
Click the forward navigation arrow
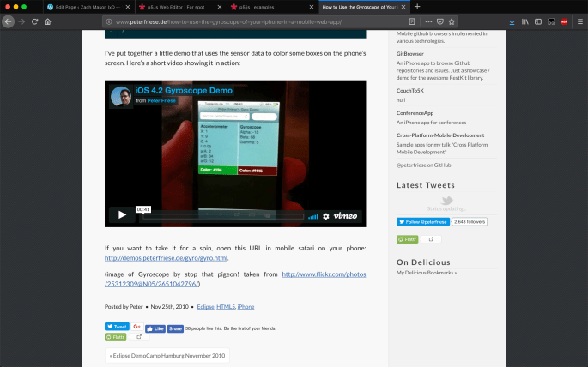click(x=21, y=21)
